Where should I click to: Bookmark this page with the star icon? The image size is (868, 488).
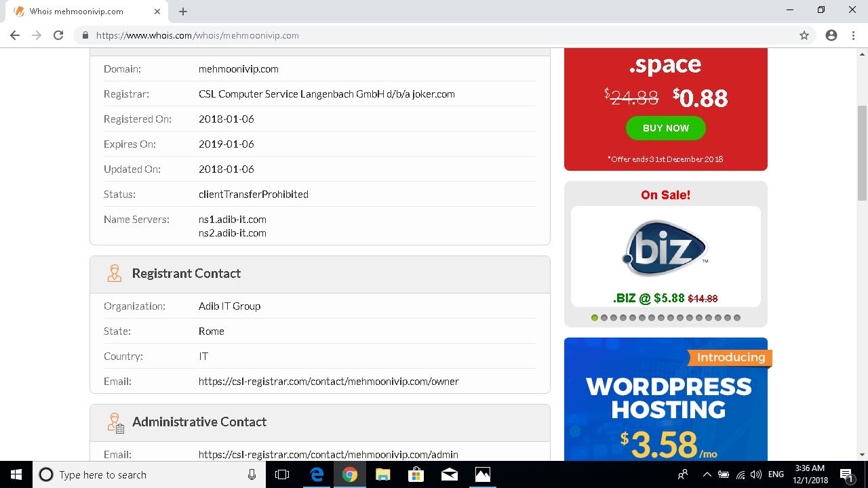coord(804,35)
